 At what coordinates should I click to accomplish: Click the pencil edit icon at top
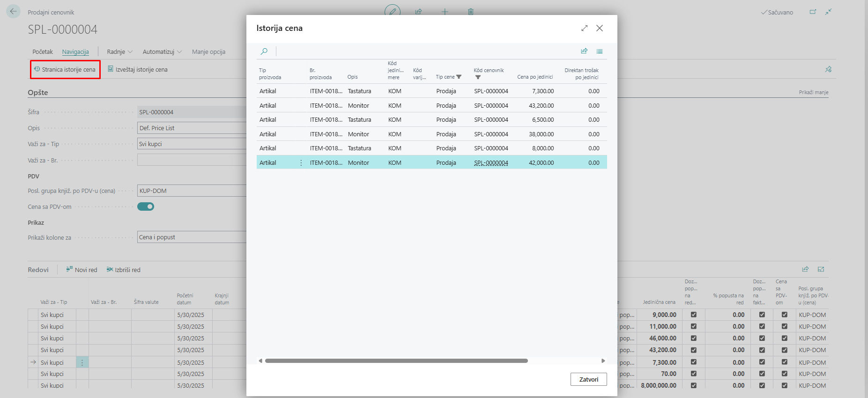(x=392, y=11)
